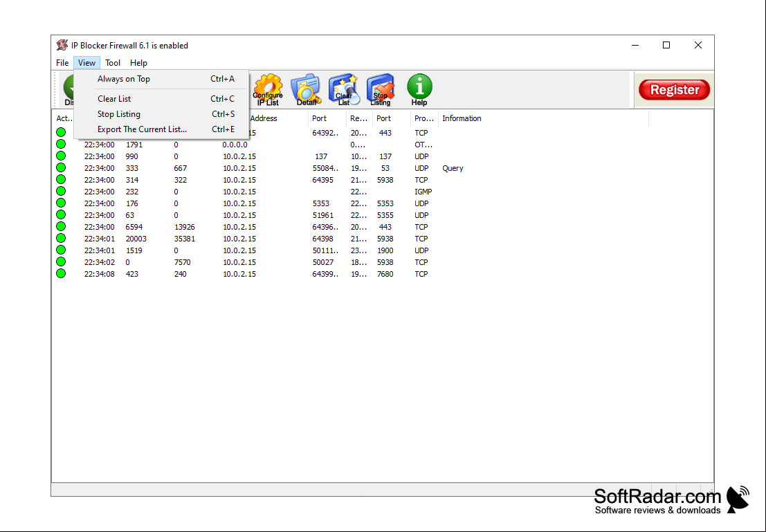This screenshot has width=766, height=532.
Task: Close the IP Blocker Firewall window
Action: click(x=698, y=45)
